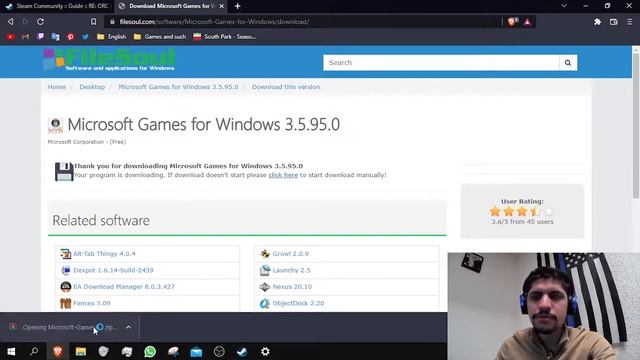This screenshot has width=640, height=360.
Task: Open the Pinterest bookmark icon
Action: [x=70, y=37]
